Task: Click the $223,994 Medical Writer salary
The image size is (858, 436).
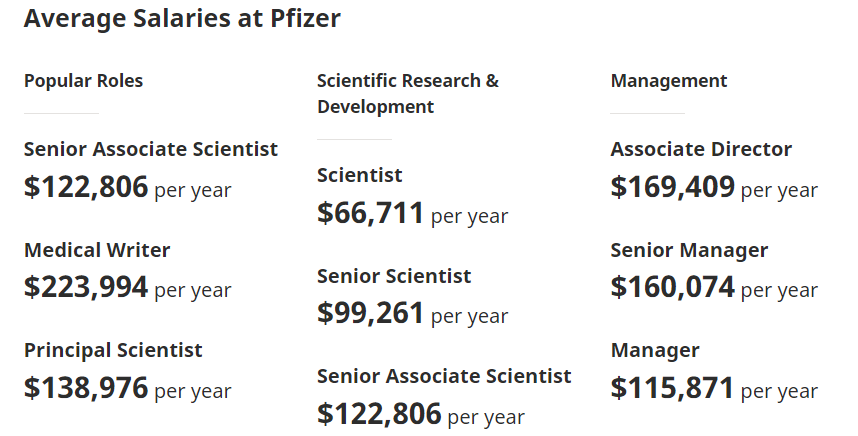Action: coord(86,288)
